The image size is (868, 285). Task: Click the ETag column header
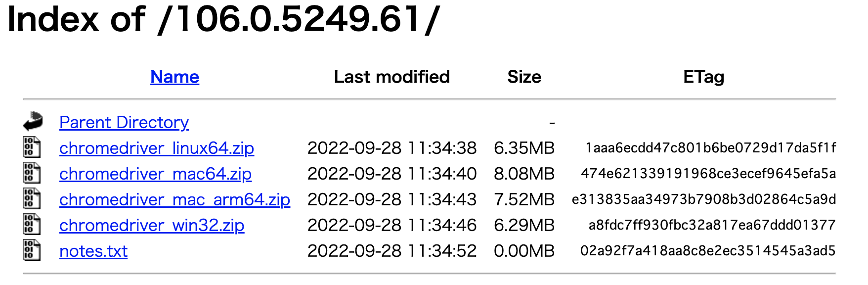704,77
